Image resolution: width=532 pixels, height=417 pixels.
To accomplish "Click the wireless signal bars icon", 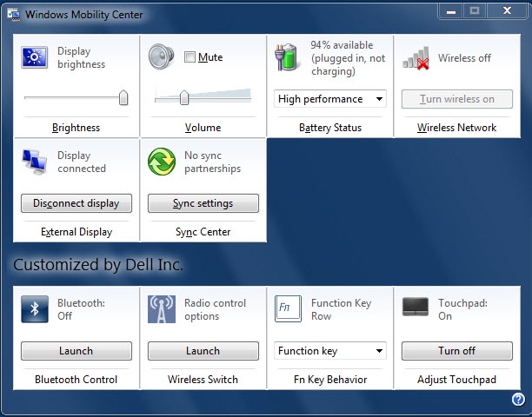I will point(416,58).
